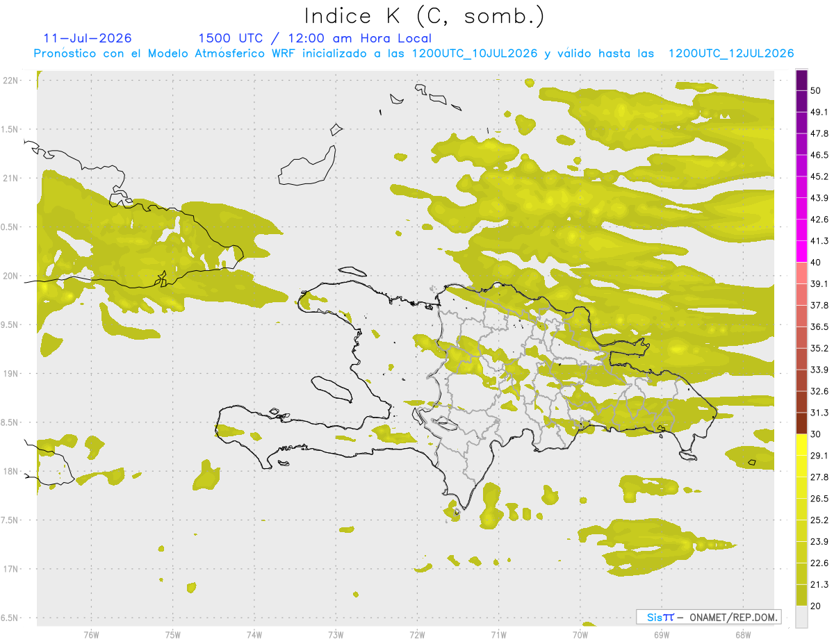The height and width of the screenshot is (644, 834).
Task: Click the colorbar value '30'
Action: click(816, 434)
